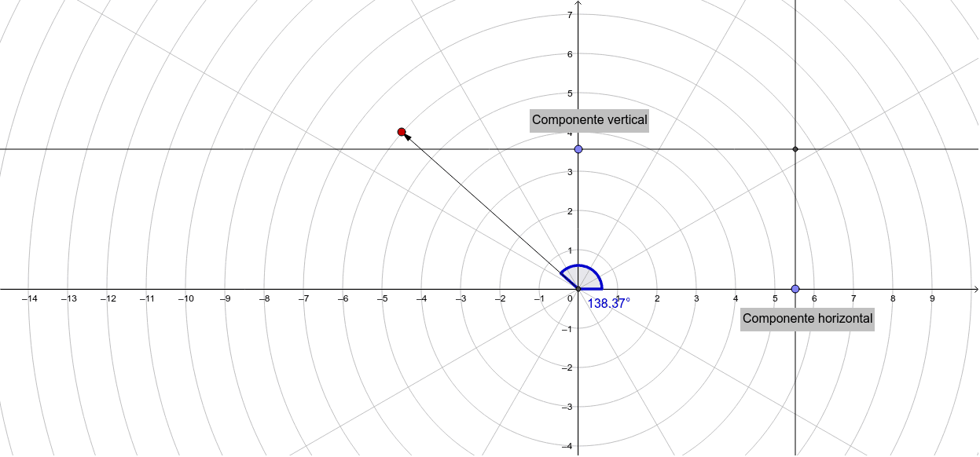
Task: Click the −7 tick label on the horizontal axis
Action: pos(303,298)
